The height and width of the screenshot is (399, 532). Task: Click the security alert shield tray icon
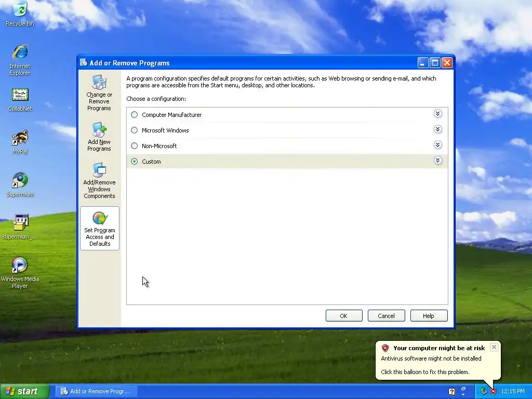pos(493,391)
